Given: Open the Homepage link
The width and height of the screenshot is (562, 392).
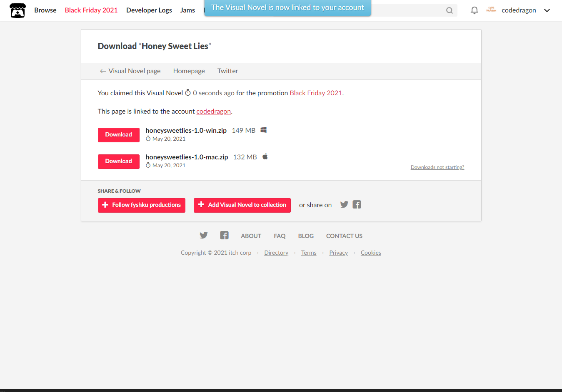Looking at the screenshot, I should [189, 71].
